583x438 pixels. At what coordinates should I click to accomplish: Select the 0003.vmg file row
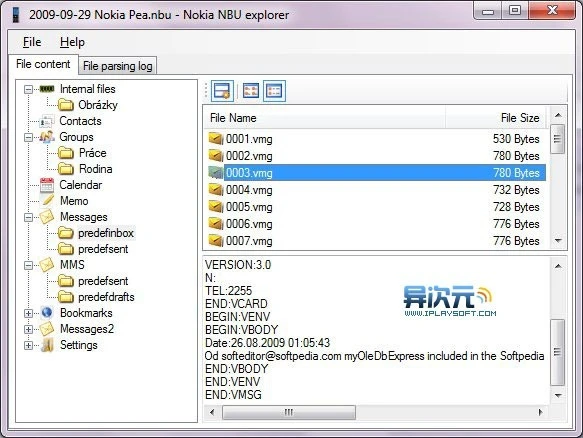tap(377, 173)
